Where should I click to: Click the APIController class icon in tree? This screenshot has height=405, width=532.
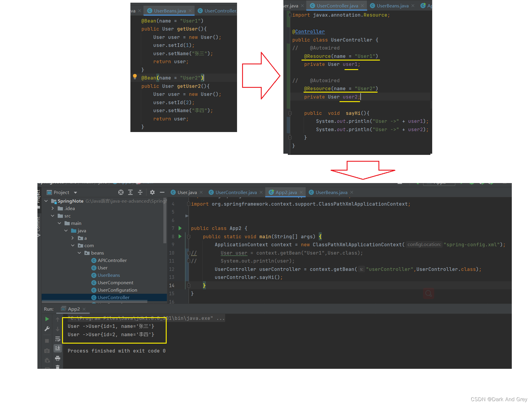[x=94, y=261]
